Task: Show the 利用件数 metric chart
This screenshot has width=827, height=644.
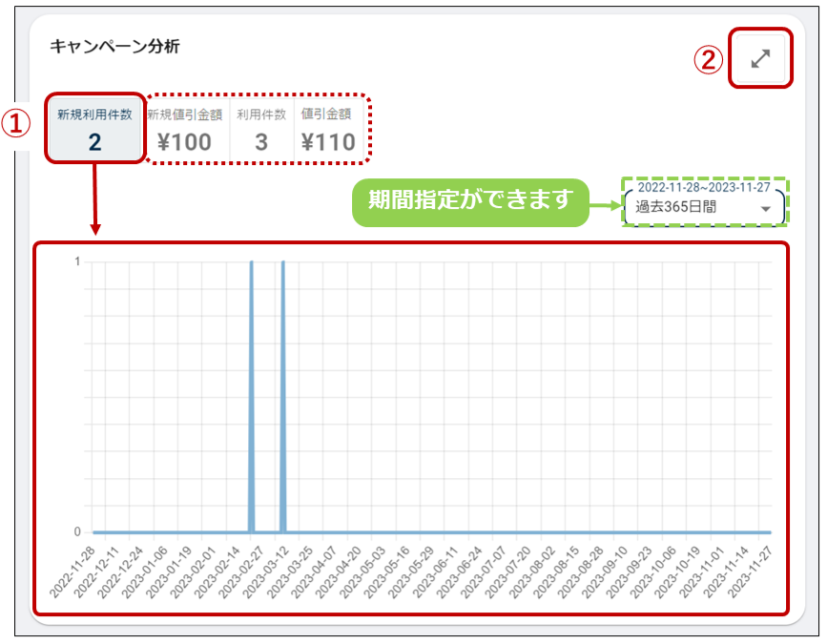Action: coord(260,128)
